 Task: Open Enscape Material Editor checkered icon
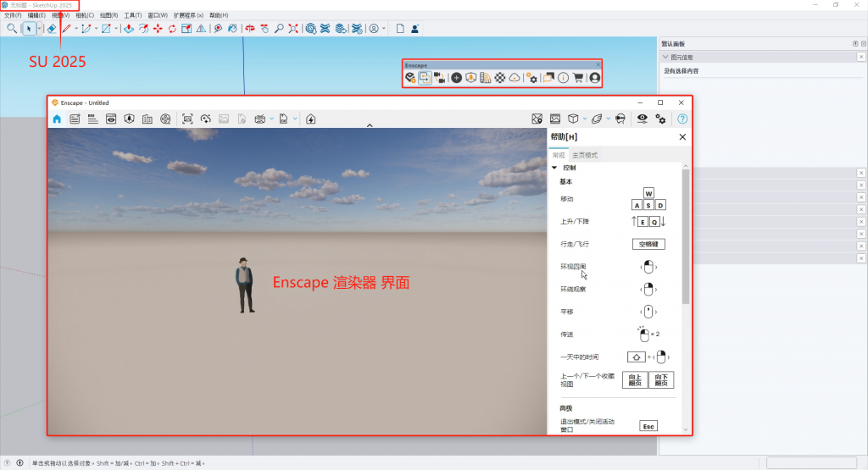point(500,78)
